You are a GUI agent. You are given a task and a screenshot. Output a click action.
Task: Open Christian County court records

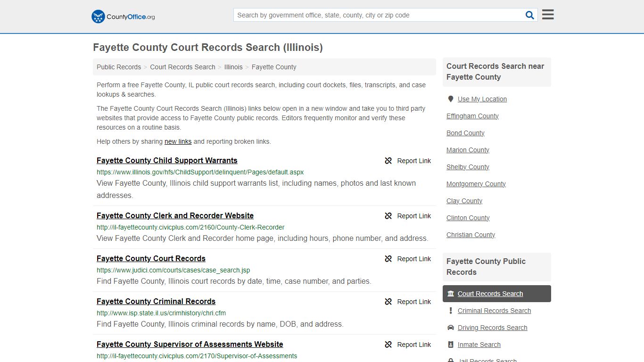pos(471,235)
